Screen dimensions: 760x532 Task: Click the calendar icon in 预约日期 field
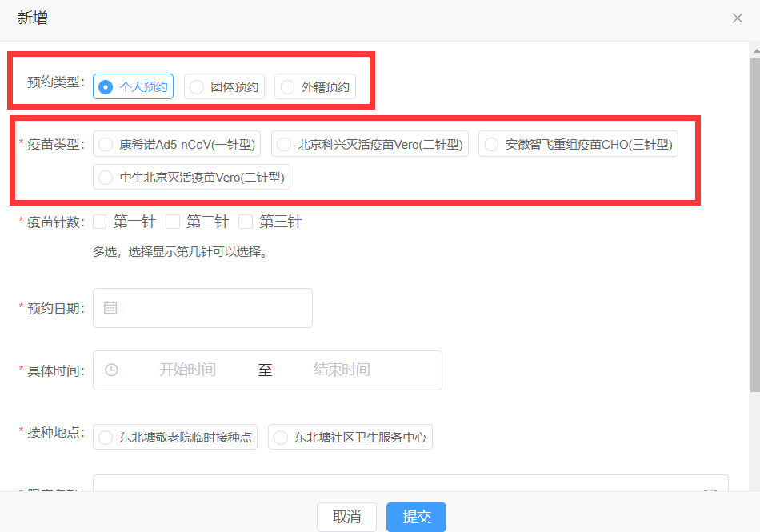(x=110, y=308)
